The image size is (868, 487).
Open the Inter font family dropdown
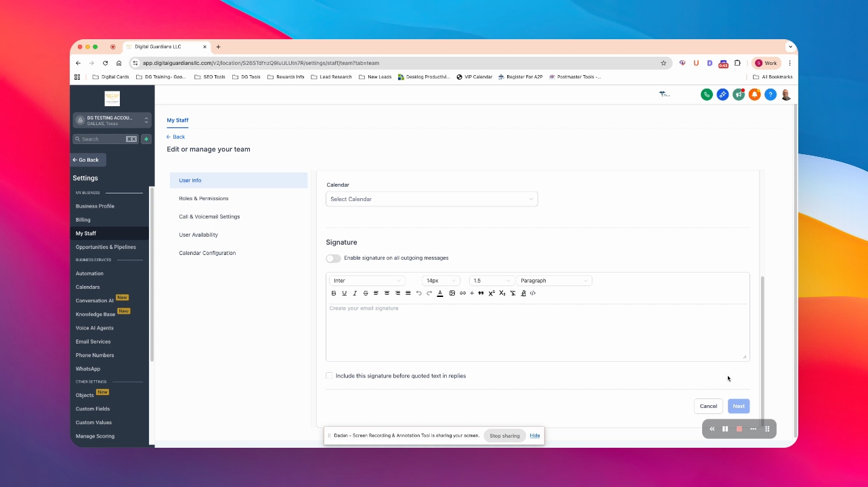pos(367,281)
